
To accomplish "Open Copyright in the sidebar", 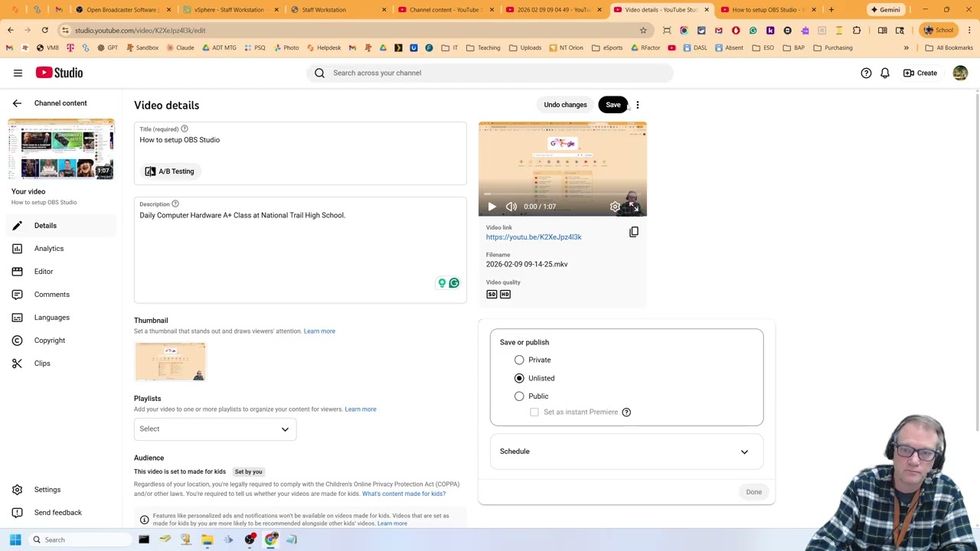I will (61, 341).
